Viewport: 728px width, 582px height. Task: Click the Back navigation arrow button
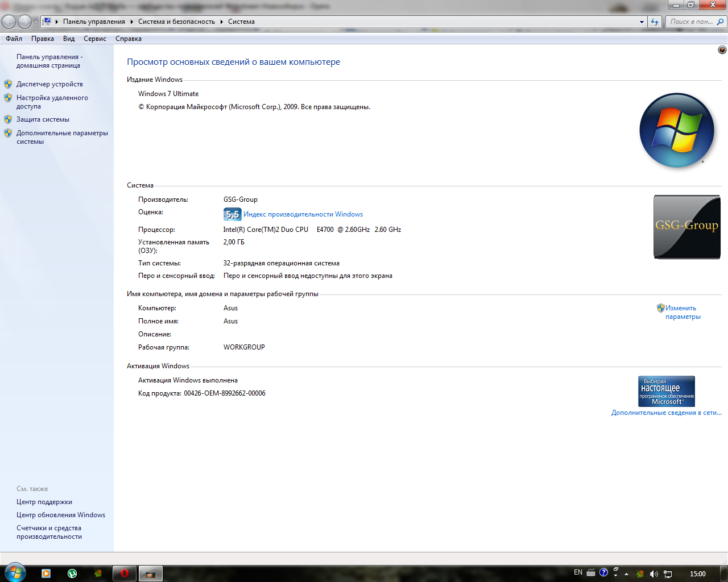click(x=9, y=22)
